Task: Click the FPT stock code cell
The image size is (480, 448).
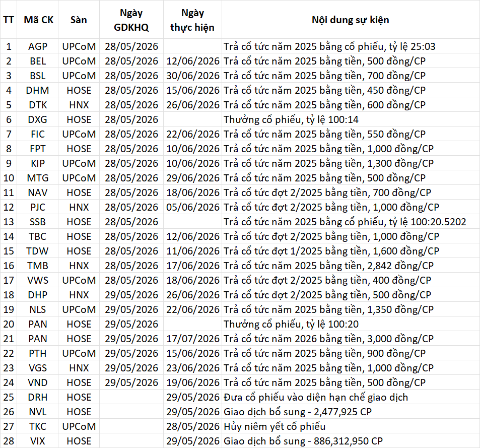Action: (x=38, y=149)
